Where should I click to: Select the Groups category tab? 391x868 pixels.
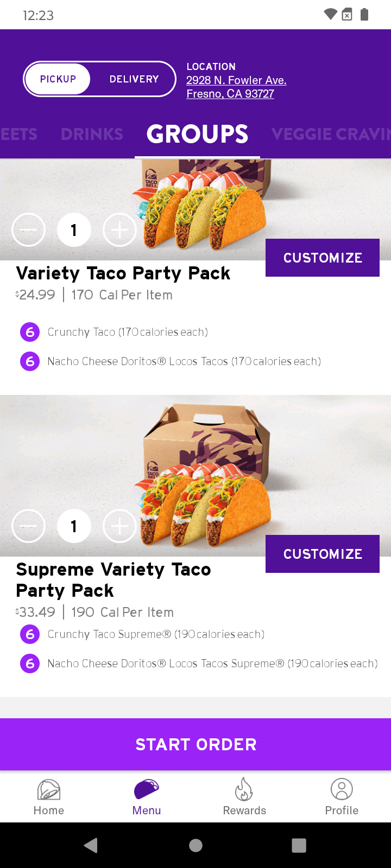pos(197,134)
